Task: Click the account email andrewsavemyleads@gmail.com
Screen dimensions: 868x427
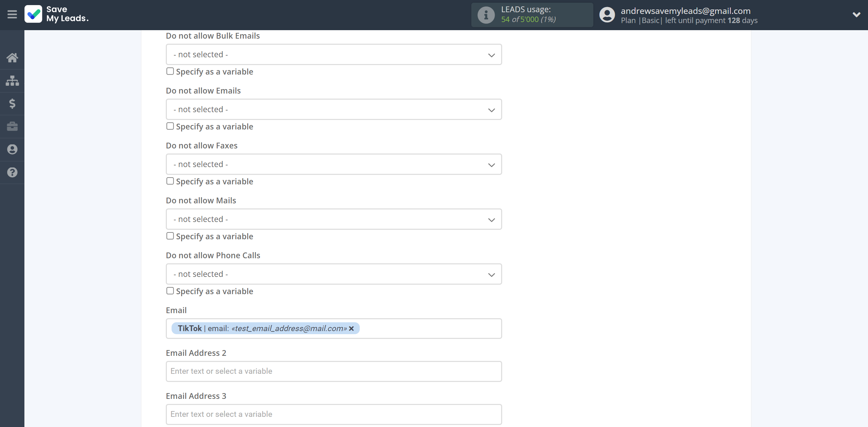Action: pyautogui.click(x=686, y=11)
